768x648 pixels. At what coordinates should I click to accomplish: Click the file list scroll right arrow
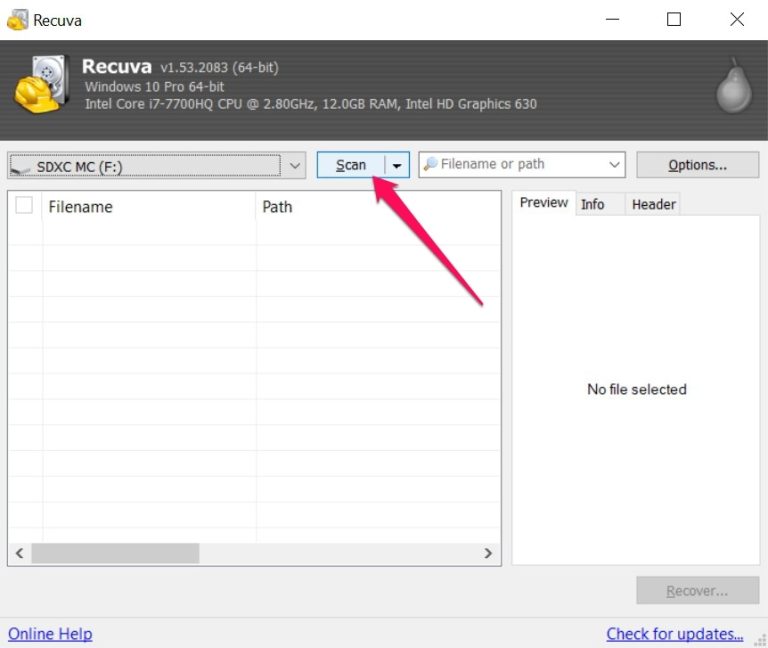(488, 553)
